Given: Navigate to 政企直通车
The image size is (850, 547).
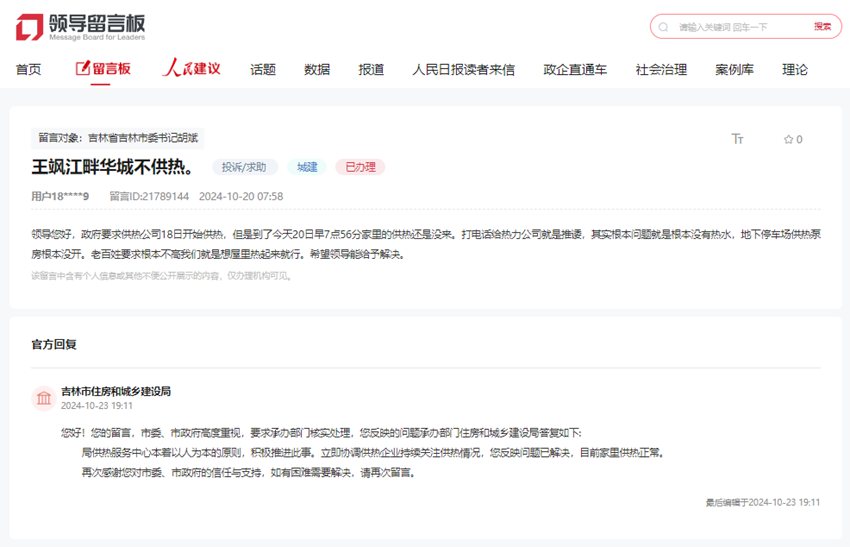Looking at the screenshot, I should [575, 69].
